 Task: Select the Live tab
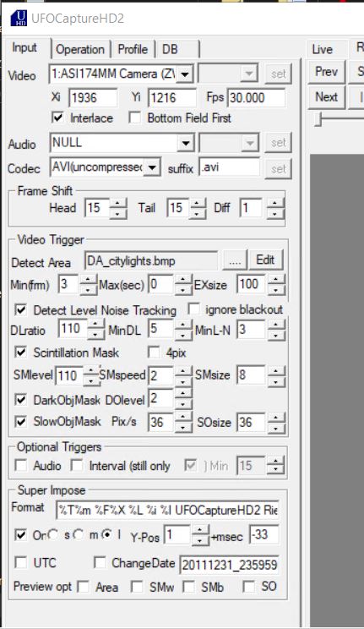point(323,49)
